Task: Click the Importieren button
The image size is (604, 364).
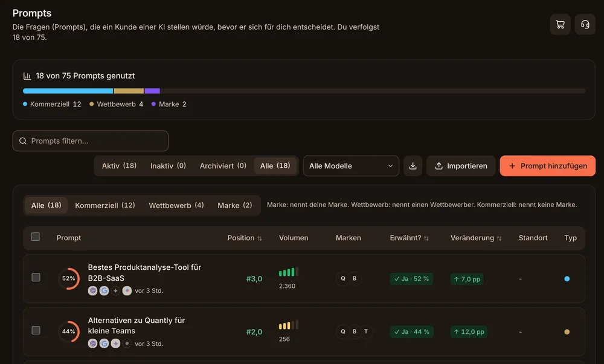Action: (461, 166)
